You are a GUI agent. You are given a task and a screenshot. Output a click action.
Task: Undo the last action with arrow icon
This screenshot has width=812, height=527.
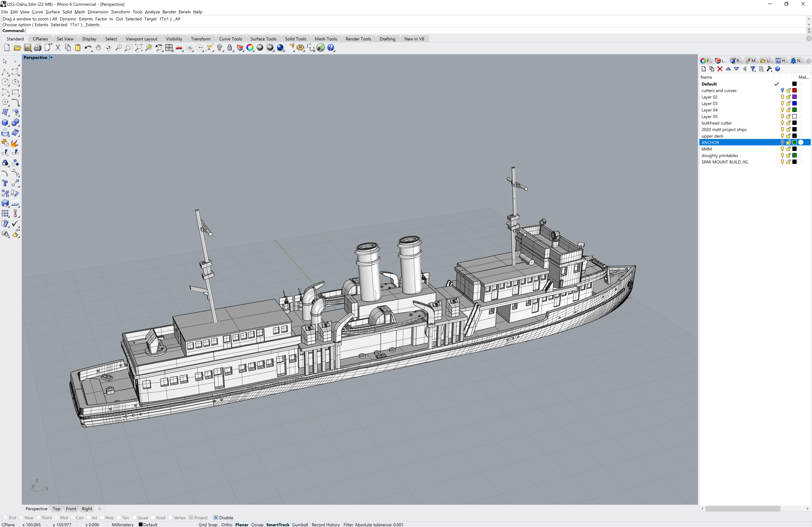(88, 48)
